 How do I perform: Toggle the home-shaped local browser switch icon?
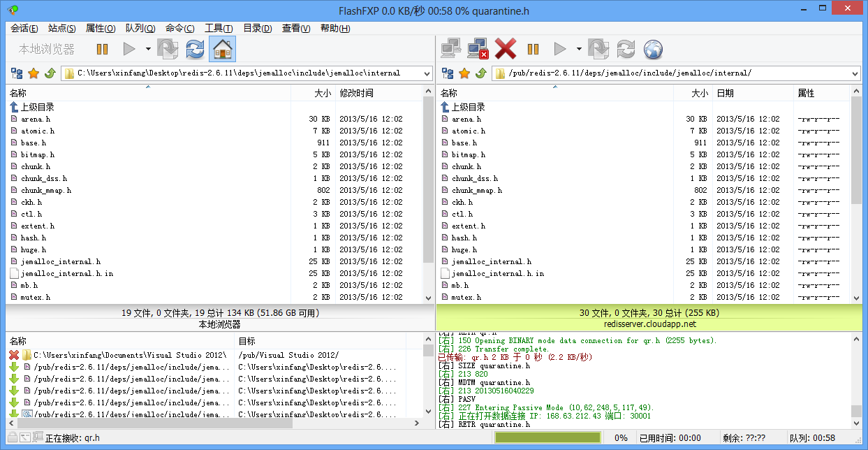click(x=222, y=49)
